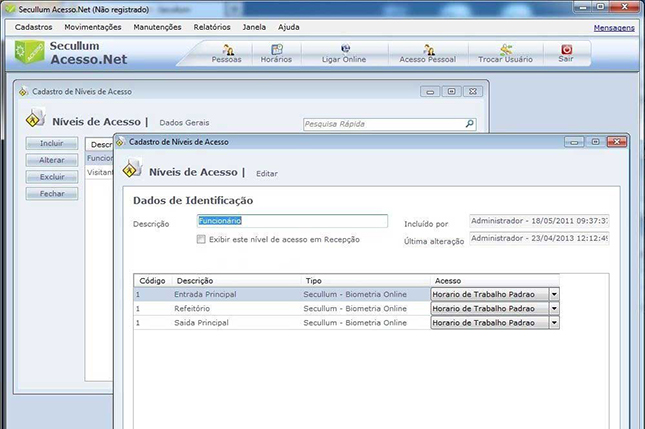Open Pessoas from the toolbar
Viewport: 645px width, 429px height.
[227, 54]
